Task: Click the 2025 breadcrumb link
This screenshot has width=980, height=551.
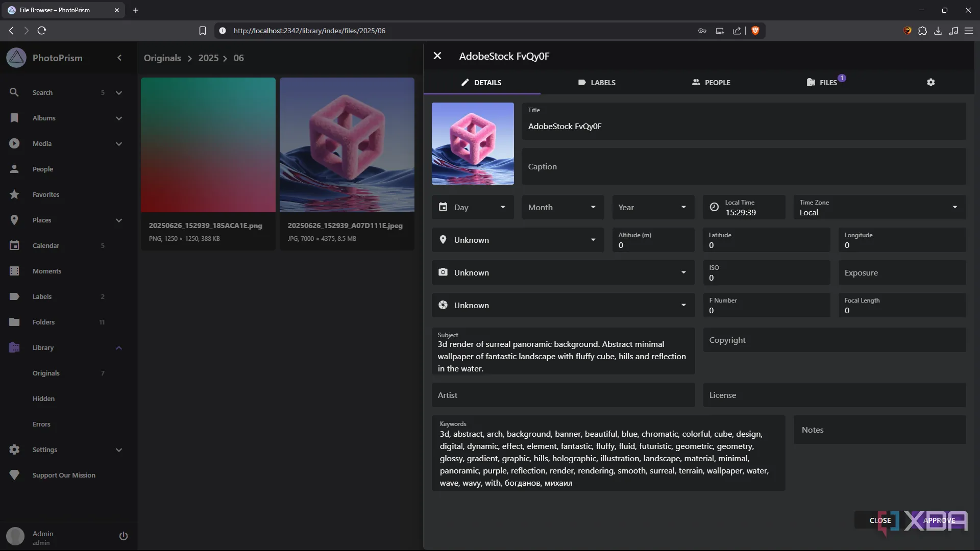Action: 208,58
